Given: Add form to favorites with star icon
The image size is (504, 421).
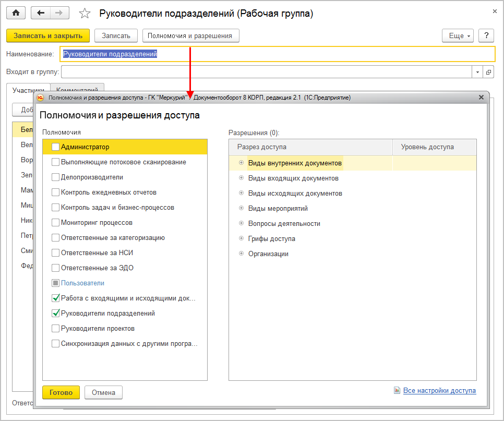Looking at the screenshot, I should pos(85,13).
